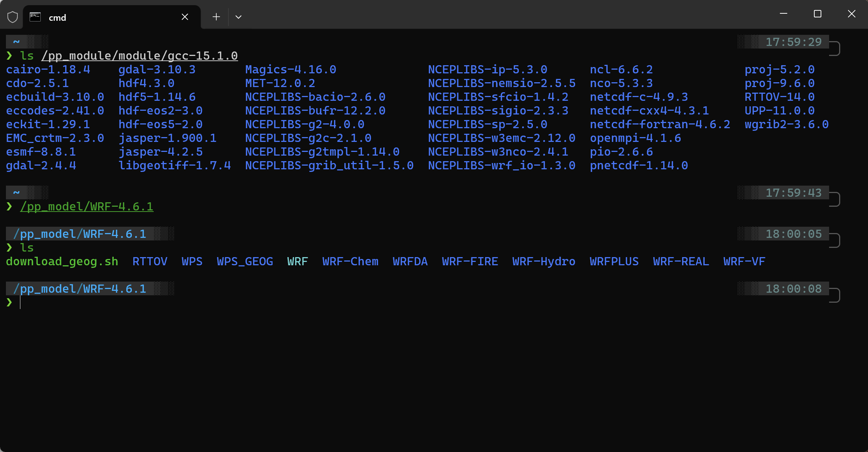
Task: Open the /pp_model/WRF-4.6.1 underlined link
Action: click(86, 207)
